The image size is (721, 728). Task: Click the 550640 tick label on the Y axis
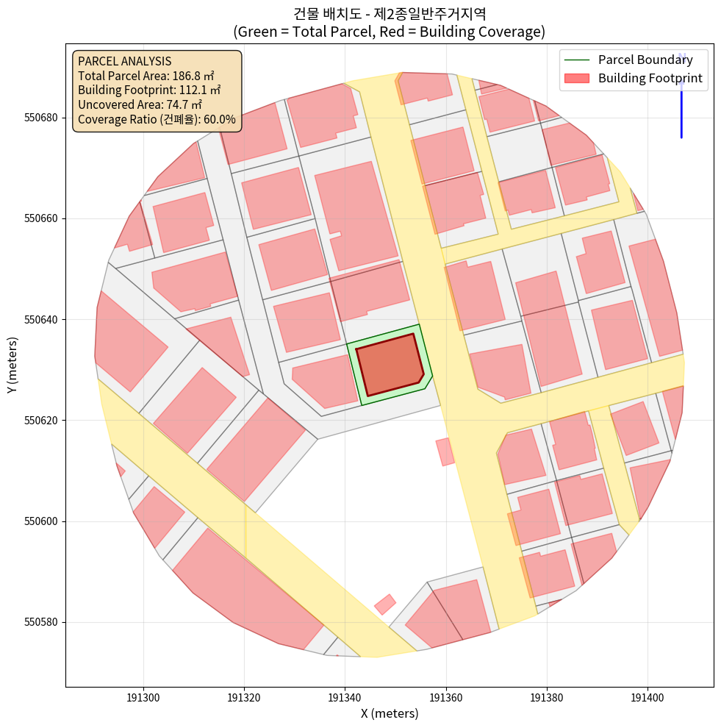tap(43, 320)
